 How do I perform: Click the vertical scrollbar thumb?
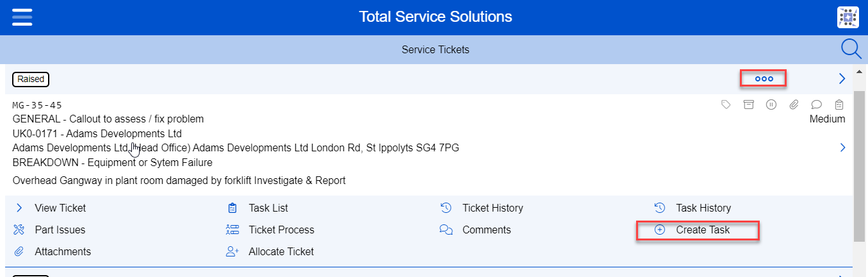click(860, 167)
